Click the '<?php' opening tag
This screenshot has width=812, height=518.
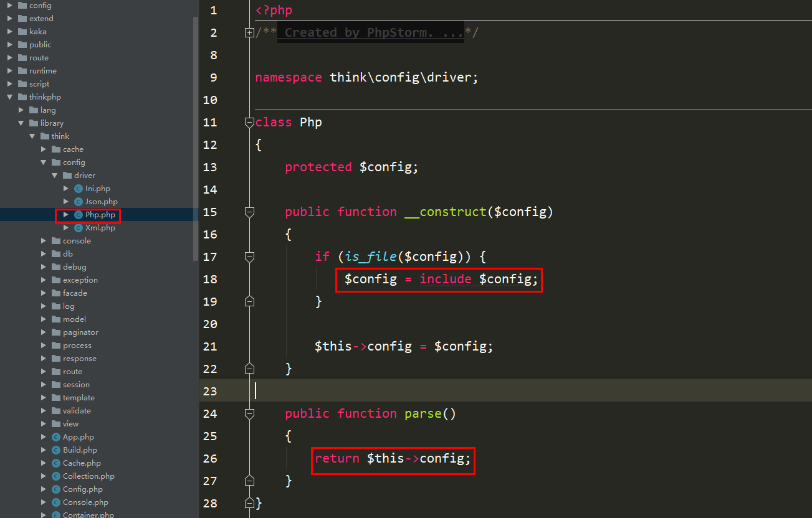[x=274, y=10]
